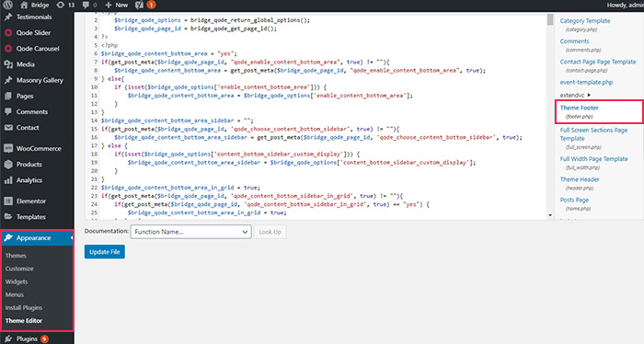This screenshot has width=644, height=344.
Task: Click the Qode Slider icon
Action: point(8,33)
